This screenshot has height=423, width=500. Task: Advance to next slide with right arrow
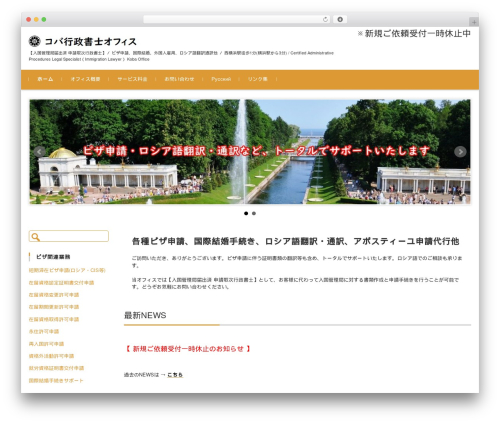(x=460, y=152)
